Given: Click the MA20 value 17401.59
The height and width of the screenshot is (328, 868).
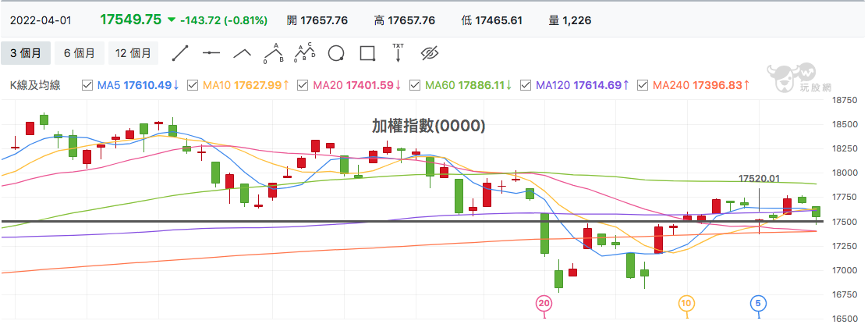Looking at the screenshot, I should coord(369,85).
